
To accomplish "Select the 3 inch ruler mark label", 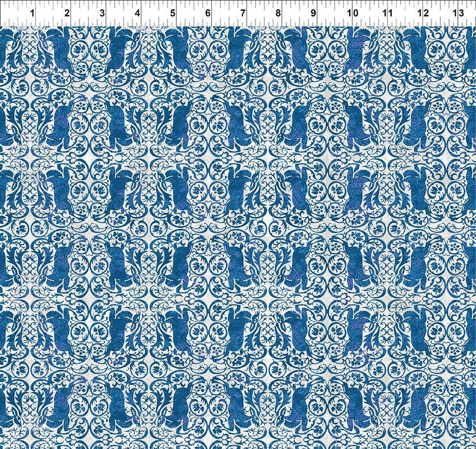I will 102,13.
